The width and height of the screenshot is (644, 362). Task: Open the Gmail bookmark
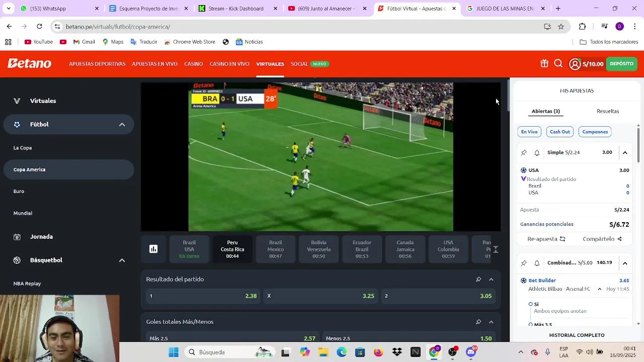[84, 42]
